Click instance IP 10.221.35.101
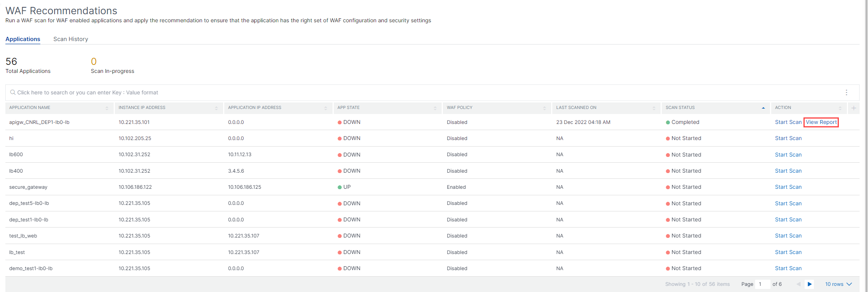The width and height of the screenshot is (868, 292). [134, 122]
